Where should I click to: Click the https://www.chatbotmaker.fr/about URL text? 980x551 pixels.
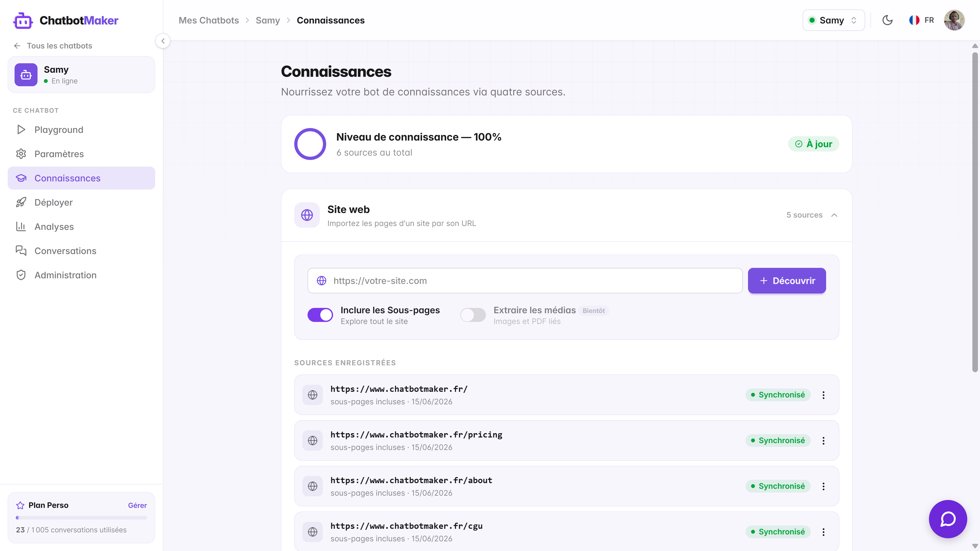click(411, 480)
